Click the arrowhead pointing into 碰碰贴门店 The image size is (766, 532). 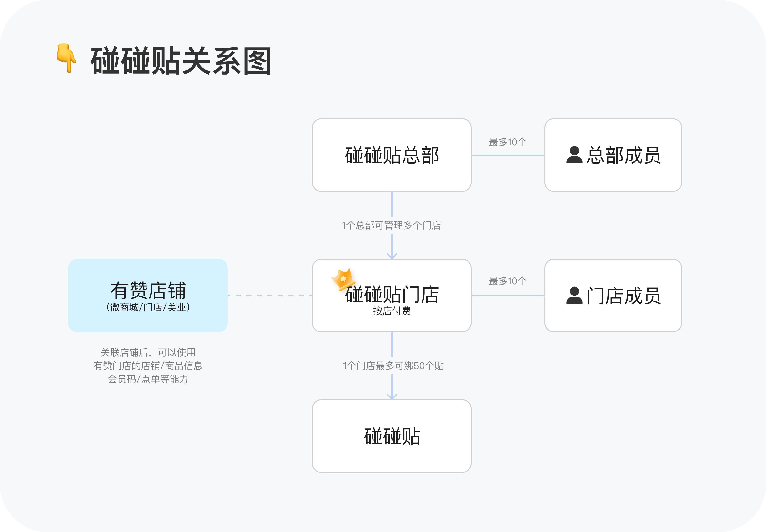coord(392,256)
